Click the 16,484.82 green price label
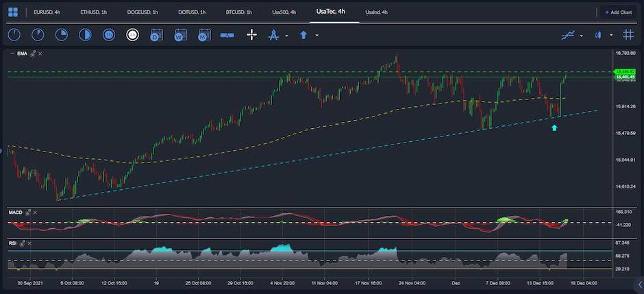The width and height of the screenshot is (644, 294). [x=625, y=71]
